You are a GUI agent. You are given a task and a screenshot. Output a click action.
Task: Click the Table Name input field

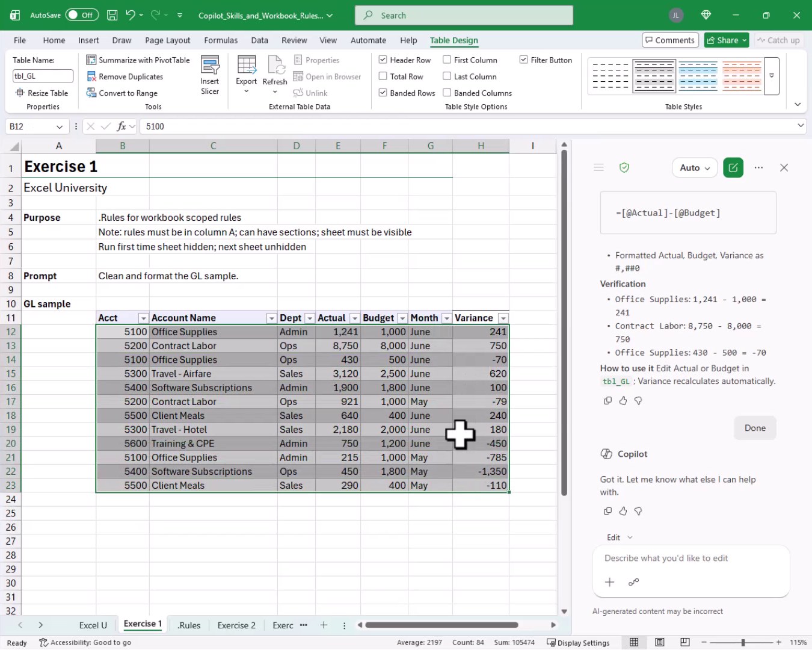pyautogui.click(x=43, y=76)
